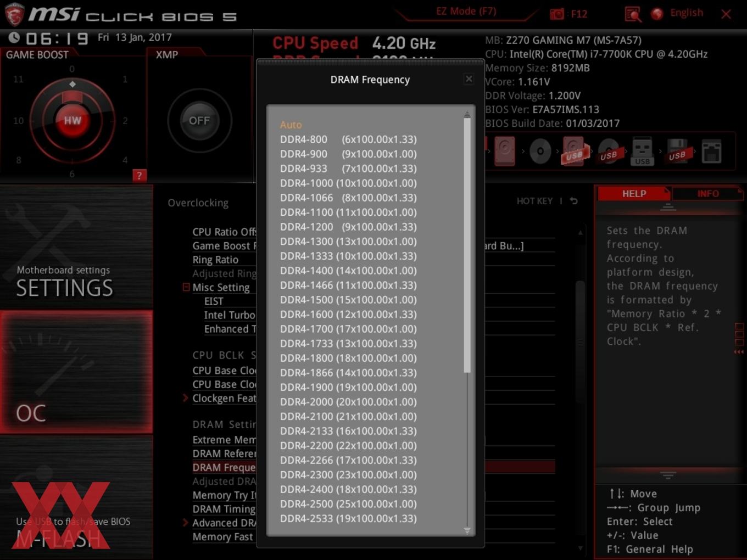This screenshot has width=747, height=560.
Task: Select the CPU Ratio Offset setting
Action: [x=224, y=232]
